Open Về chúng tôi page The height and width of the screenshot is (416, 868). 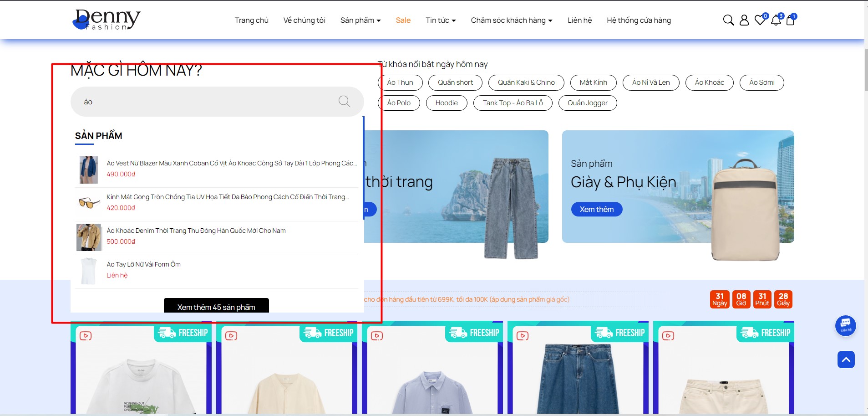tap(305, 20)
